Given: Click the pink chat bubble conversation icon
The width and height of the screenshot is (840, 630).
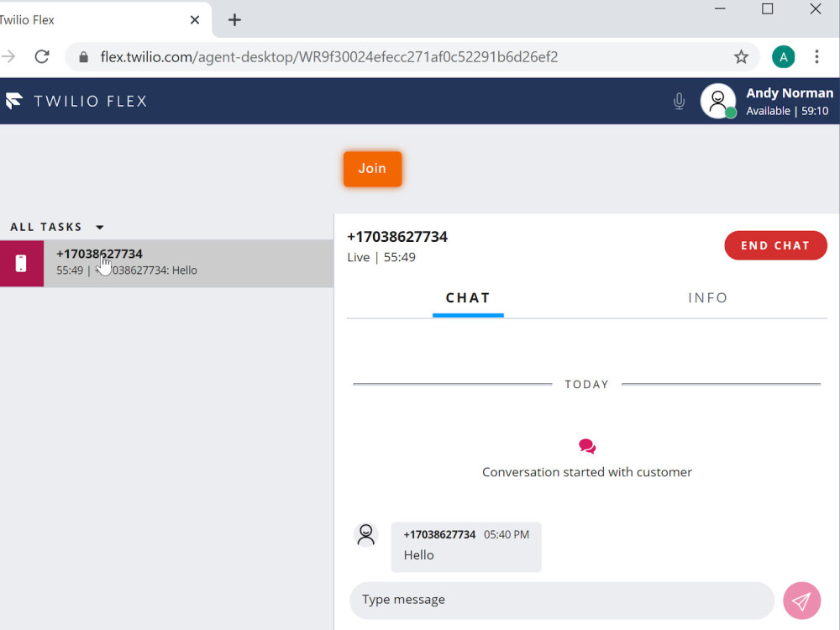Looking at the screenshot, I should [x=586, y=446].
